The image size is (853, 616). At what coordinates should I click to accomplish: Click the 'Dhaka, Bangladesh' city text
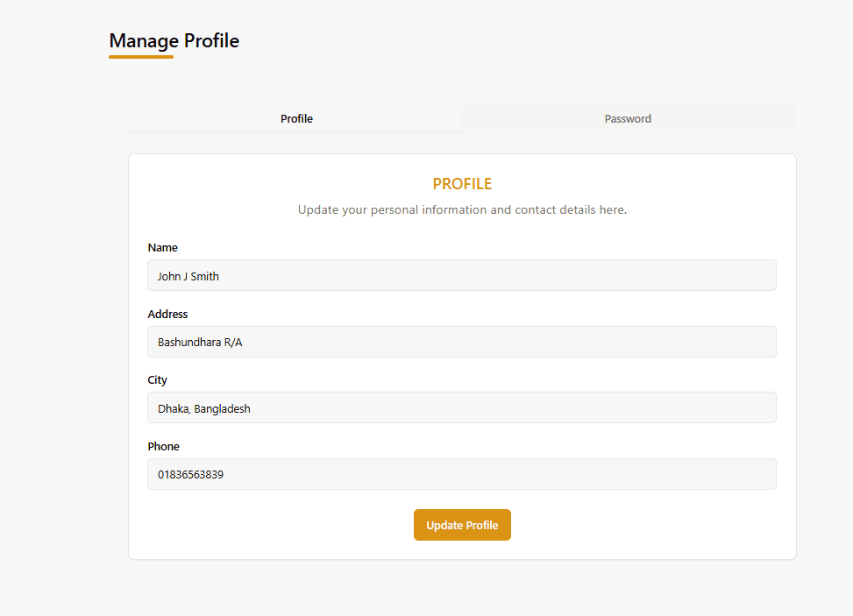(203, 408)
